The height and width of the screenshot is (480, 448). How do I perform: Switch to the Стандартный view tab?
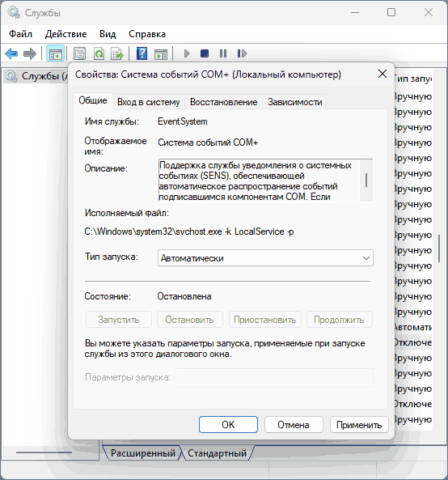pyautogui.click(x=217, y=453)
